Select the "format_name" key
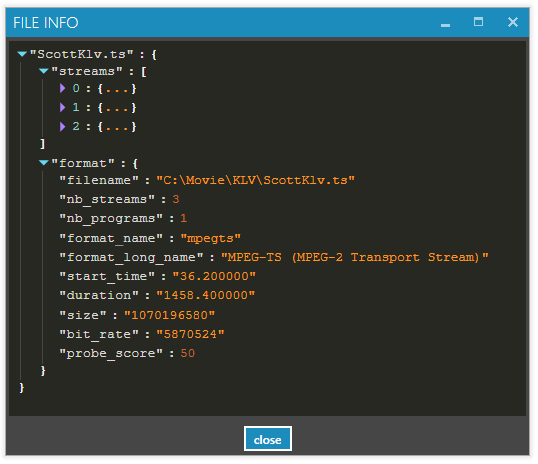The height and width of the screenshot is (464, 538). point(111,238)
